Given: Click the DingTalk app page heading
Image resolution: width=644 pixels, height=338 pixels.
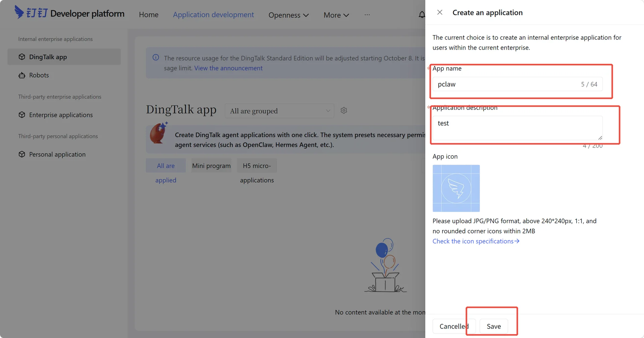Looking at the screenshot, I should (181, 110).
